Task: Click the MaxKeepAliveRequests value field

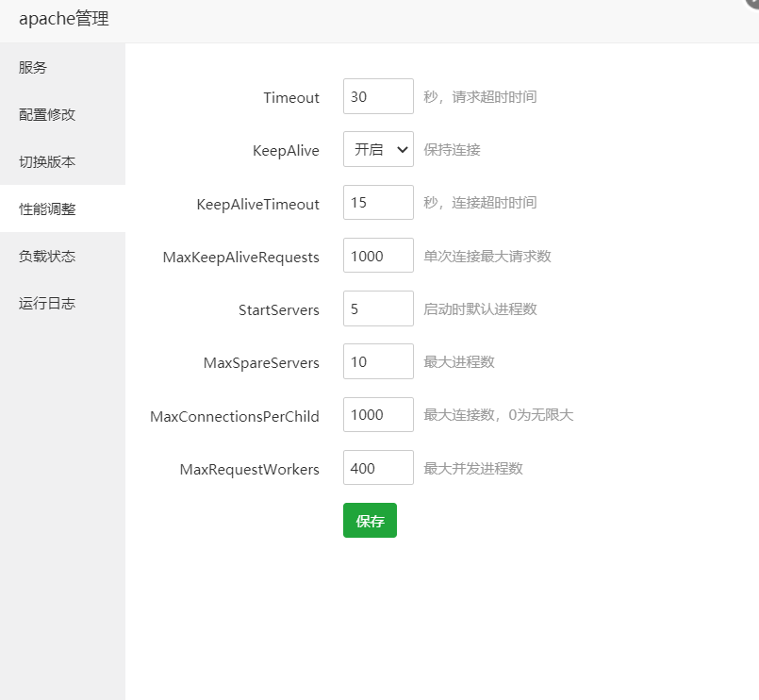Action: click(x=378, y=256)
